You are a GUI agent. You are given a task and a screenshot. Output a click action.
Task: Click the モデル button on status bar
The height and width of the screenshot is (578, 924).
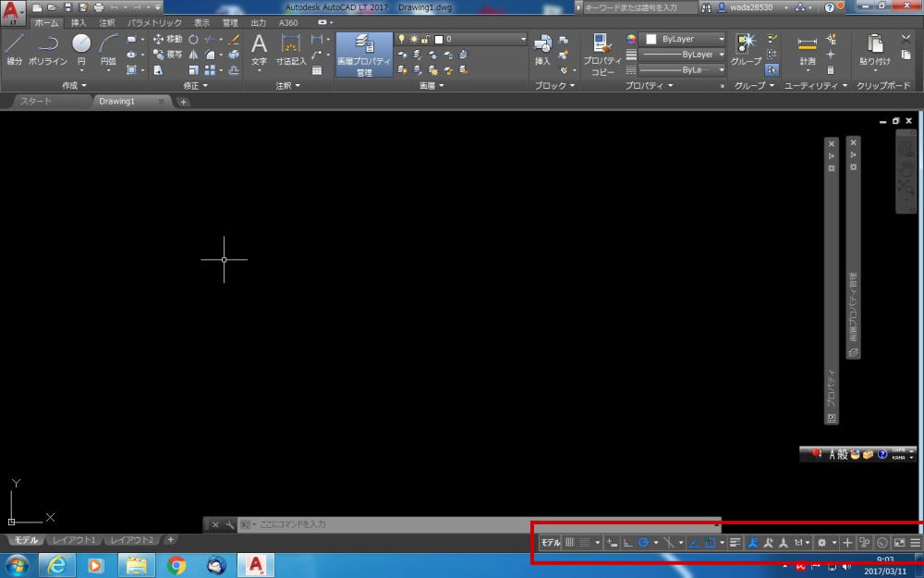[551, 543]
